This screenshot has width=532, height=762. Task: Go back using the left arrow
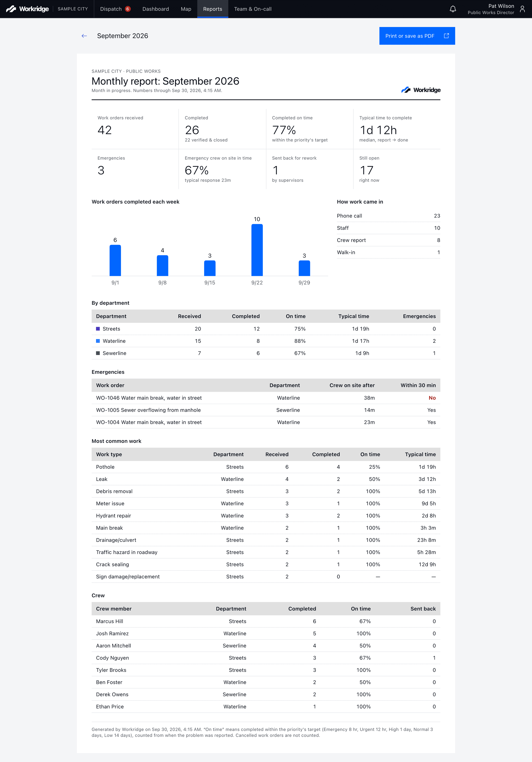(84, 36)
